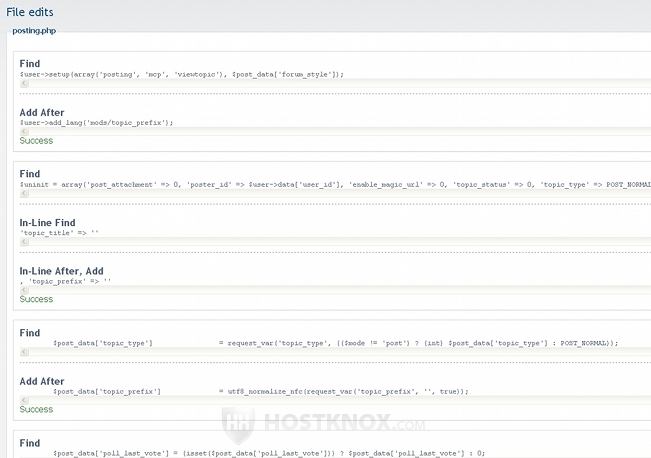The height and width of the screenshot is (458, 651).
Task: Click the , 'topic_prefix' => '' in-line add text
Action: pos(65,281)
